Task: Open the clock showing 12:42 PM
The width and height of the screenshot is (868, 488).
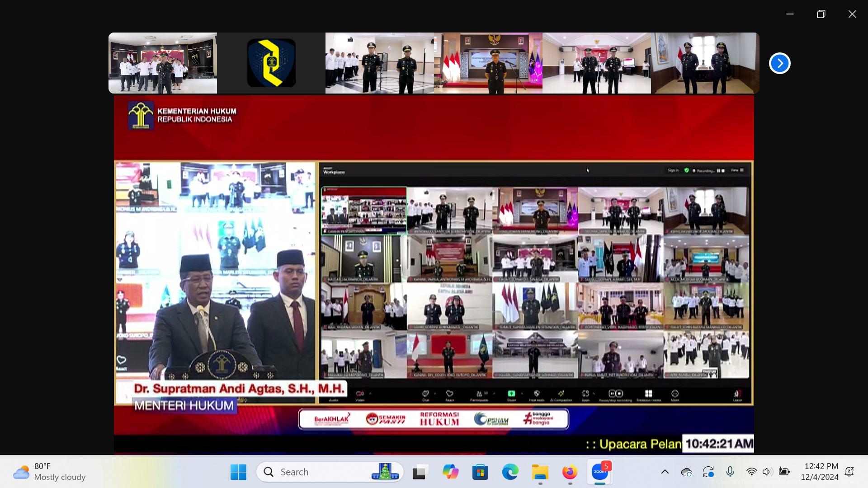Action: point(820,472)
